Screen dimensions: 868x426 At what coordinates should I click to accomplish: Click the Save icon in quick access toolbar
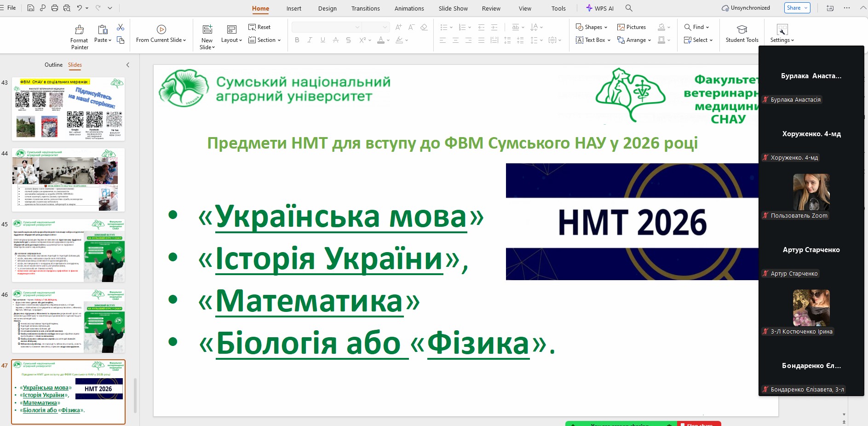[31, 8]
